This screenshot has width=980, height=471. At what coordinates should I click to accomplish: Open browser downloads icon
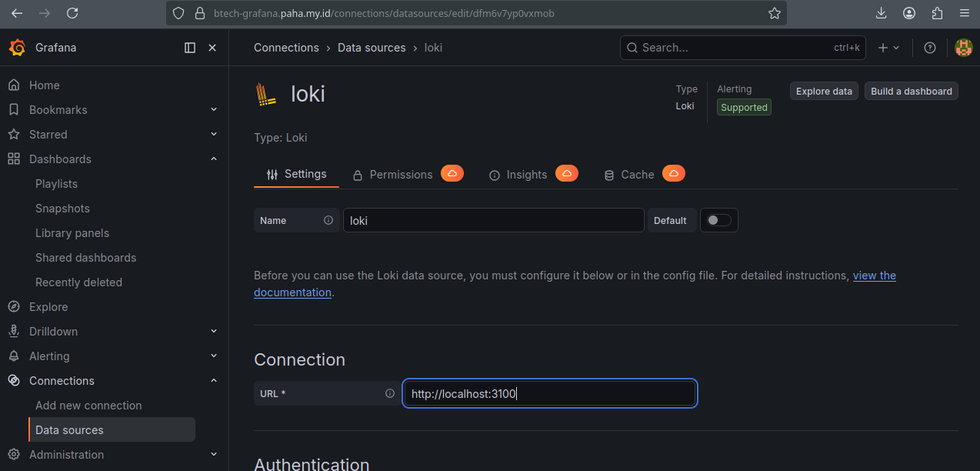(x=882, y=13)
